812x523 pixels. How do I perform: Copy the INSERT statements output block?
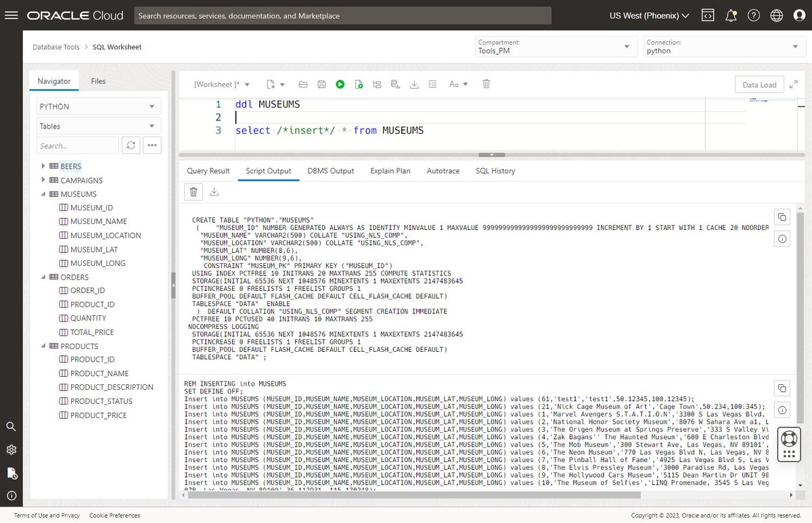(782, 388)
